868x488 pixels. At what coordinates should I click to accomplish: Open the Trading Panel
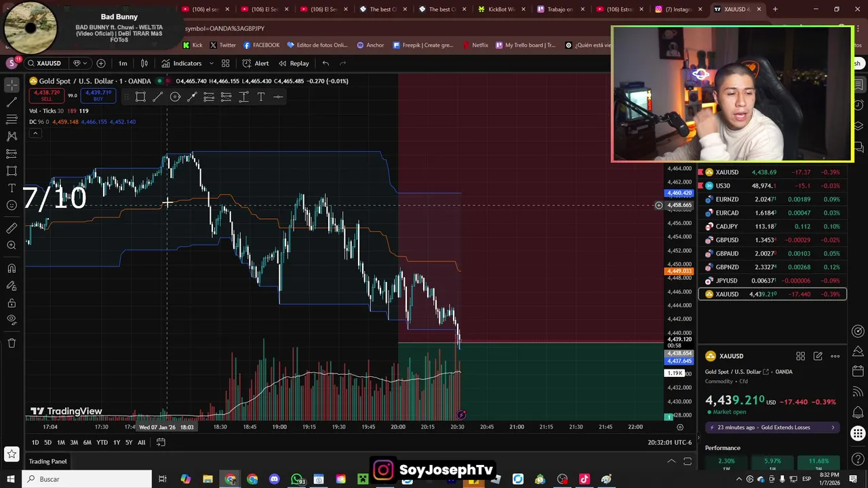pyautogui.click(x=47, y=462)
